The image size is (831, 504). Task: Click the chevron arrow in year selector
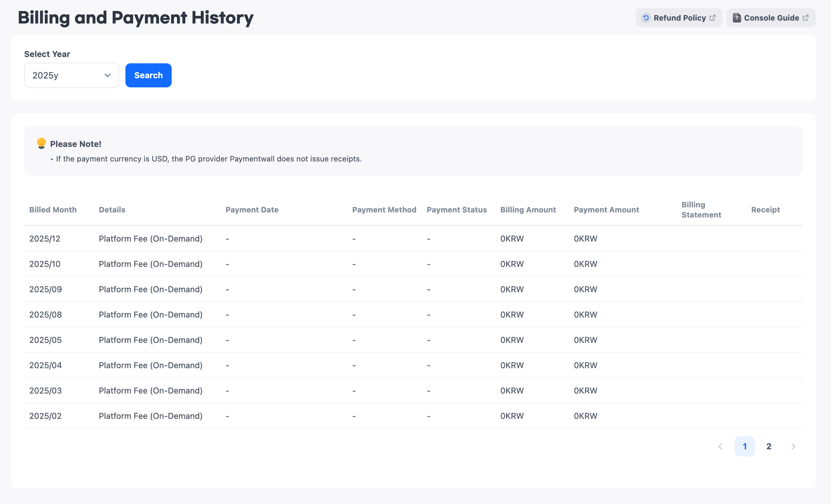pos(108,75)
